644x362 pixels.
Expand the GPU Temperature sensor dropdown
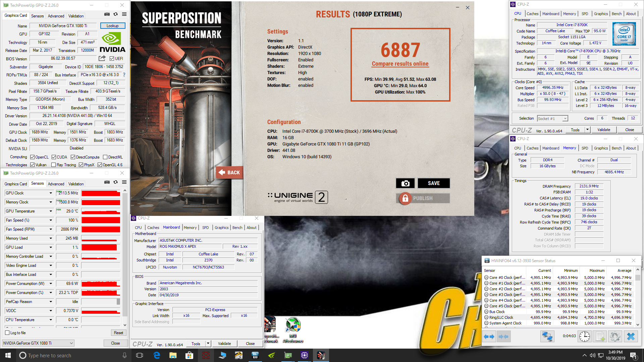(51, 211)
